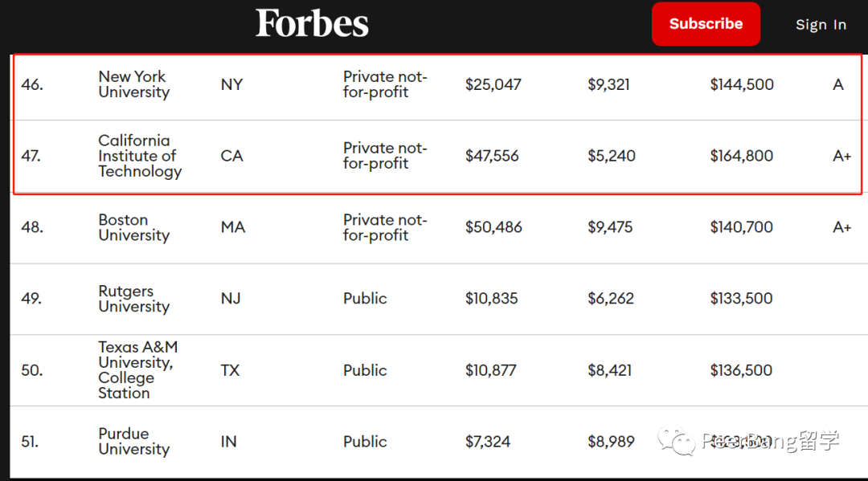Click Private not-for-profit for New York University
Viewport: 868px width, 481px height.
click(385, 84)
